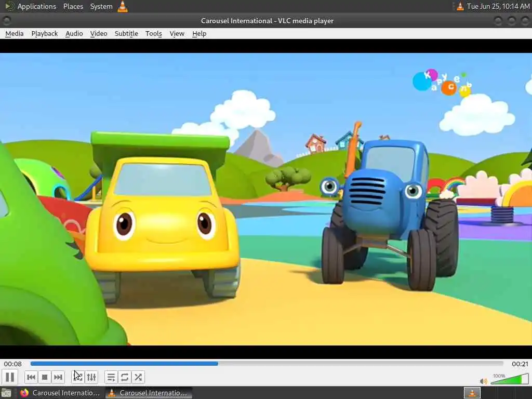Viewport: 532px width, 399px height.
Task: Mute audio via speaker icon
Action: click(x=484, y=381)
